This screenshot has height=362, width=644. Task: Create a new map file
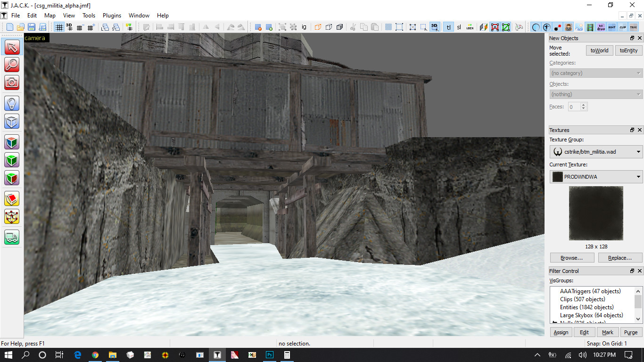pos(9,27)
